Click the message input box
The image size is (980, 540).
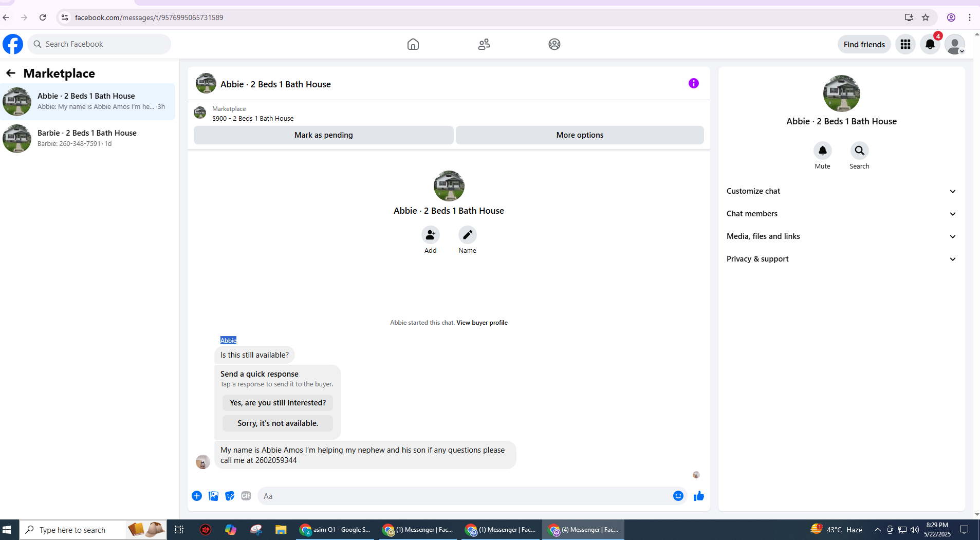465,496
